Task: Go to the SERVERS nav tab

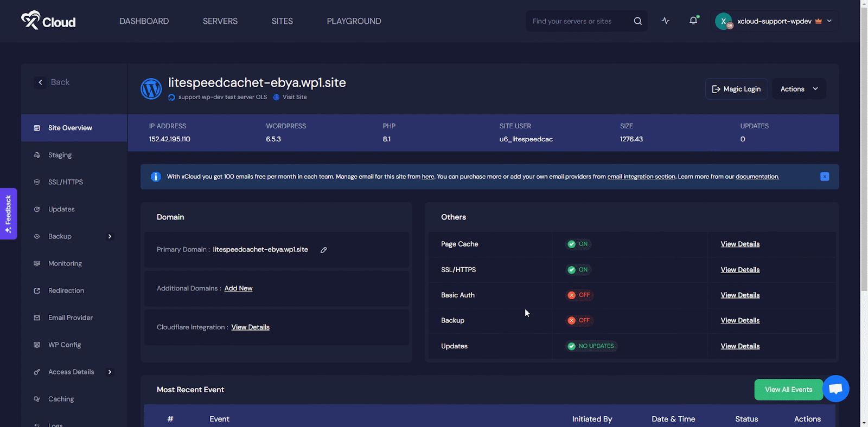Action: pos(220,21)
